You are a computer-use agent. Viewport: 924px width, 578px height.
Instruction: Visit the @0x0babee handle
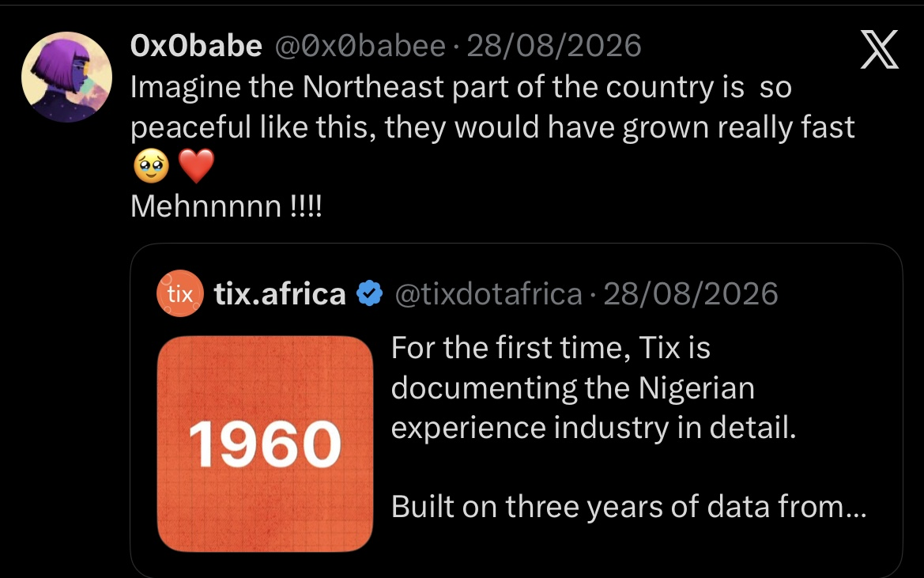tap(360, 46)
